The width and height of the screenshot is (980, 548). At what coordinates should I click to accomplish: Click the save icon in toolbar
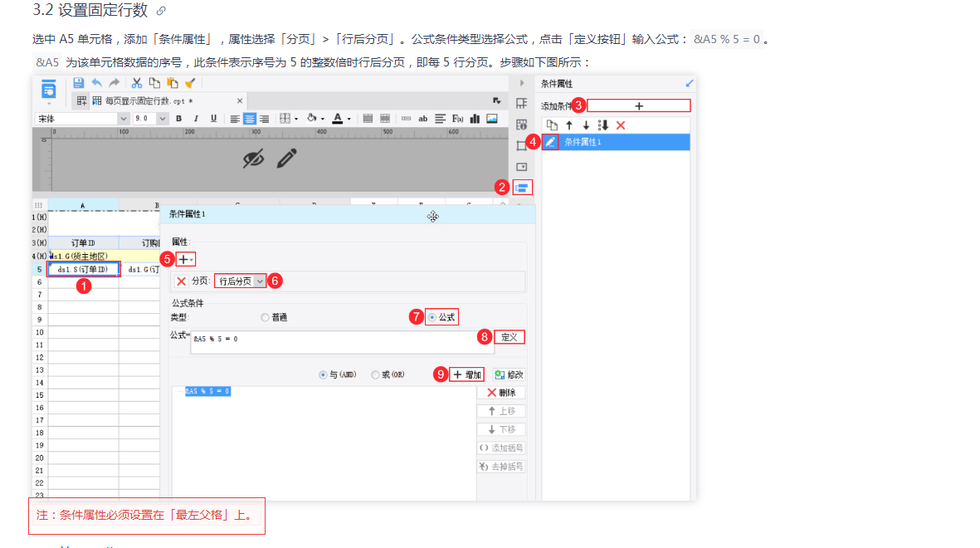tap(78, 82)
